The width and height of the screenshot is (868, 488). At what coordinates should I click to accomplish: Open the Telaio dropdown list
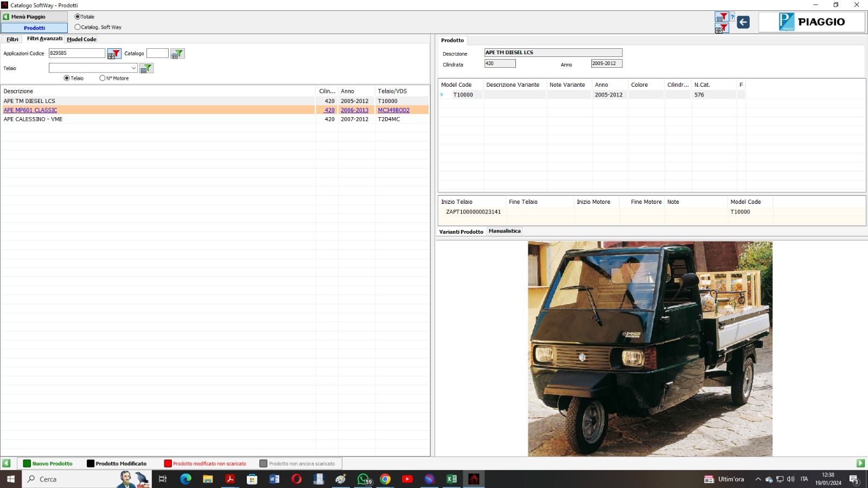tap(133, 68)
